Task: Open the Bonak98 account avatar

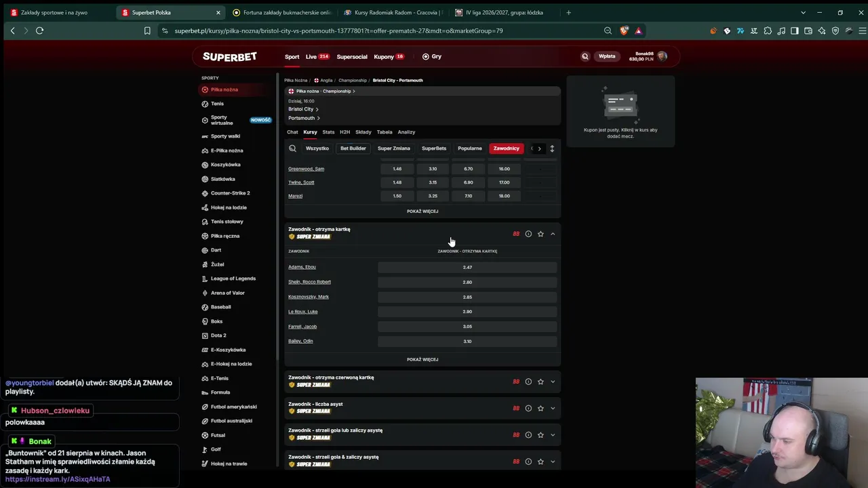Action: (x=663, y=57)
